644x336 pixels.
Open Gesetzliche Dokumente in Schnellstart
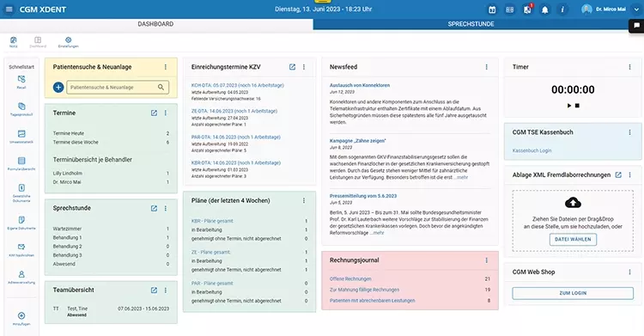21,193
